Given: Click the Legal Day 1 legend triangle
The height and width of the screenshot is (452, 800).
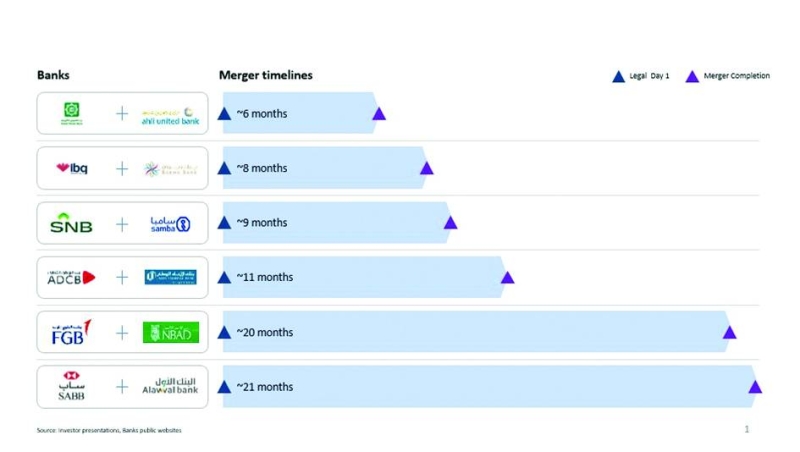Looking at the screenshot, I should 618,76.
